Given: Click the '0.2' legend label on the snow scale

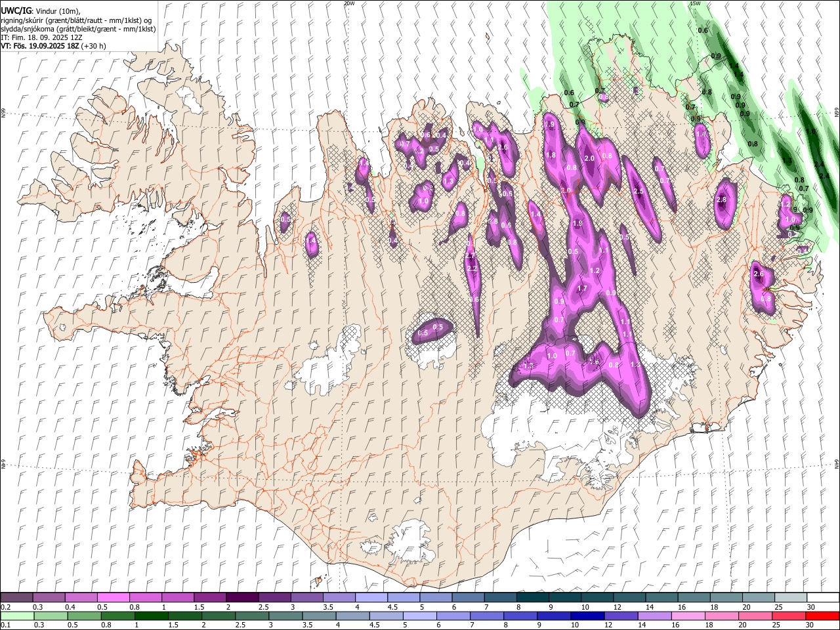Looking at the screenshot, I should [x=6, y=607].
